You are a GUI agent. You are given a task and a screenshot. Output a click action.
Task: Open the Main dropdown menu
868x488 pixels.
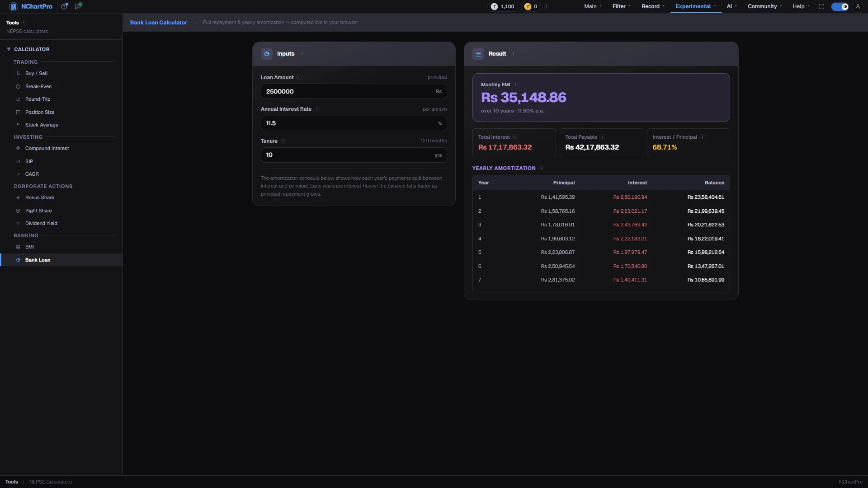point(593,6)
